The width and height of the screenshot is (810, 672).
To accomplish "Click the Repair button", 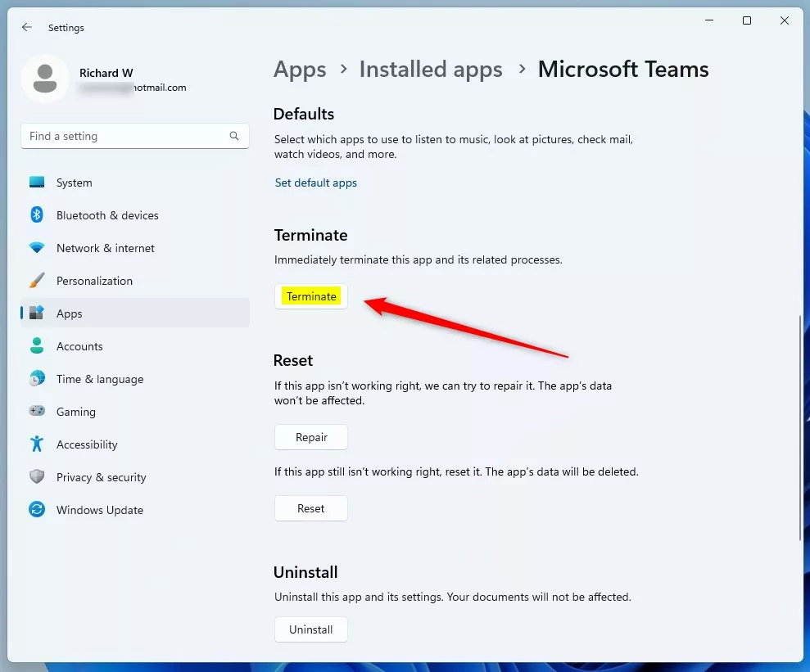I will pyautogui.click(x=311, y=437).
